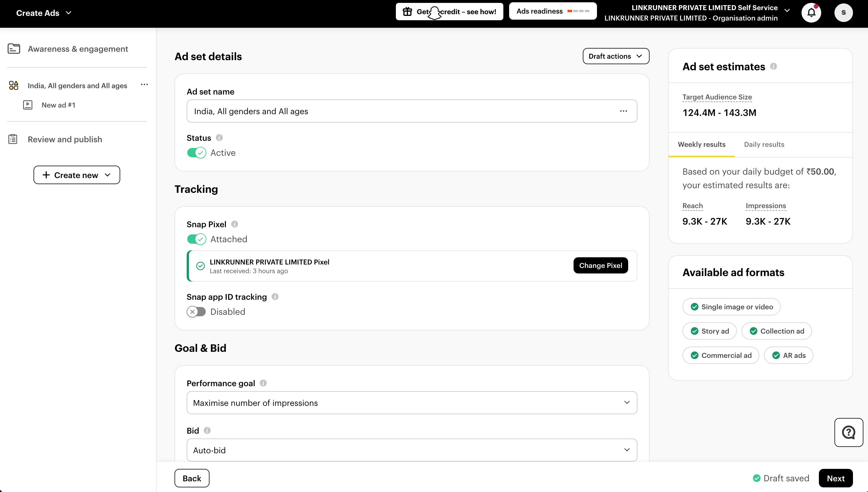Open the help chat widget
Image resolution: width=868 pixels, height=492 pixels.
[848, 432]
